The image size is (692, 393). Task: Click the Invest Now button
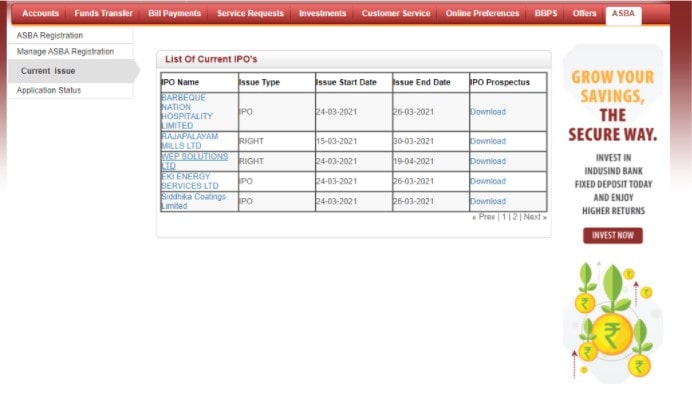613,235
